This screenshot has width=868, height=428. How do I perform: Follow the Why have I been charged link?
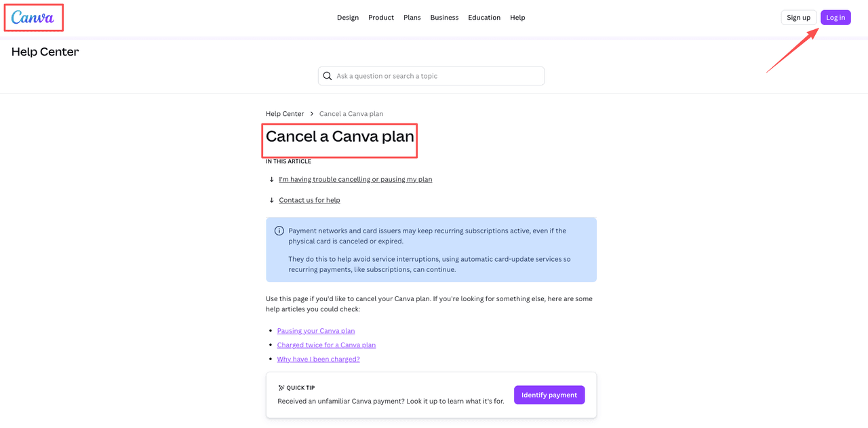pyautogui.click(x=318, y=359)
